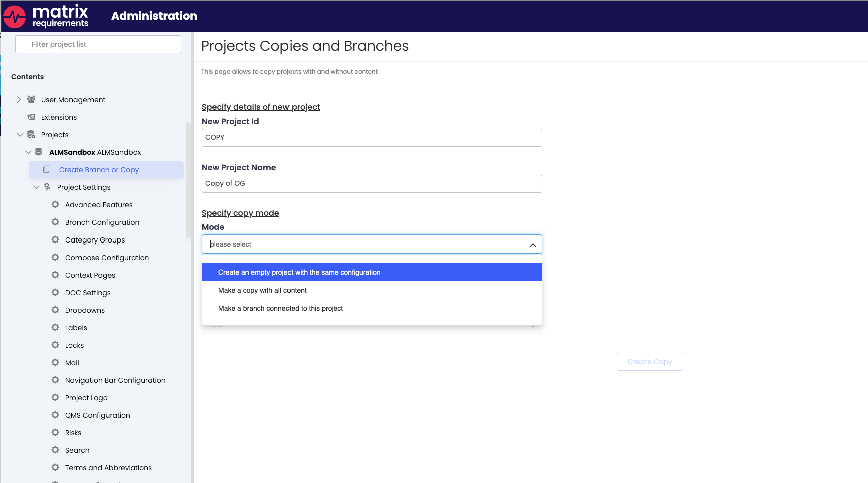Choose 'Make a copy with all content'
The image size is (868, 483).
[x=372, y=290]
